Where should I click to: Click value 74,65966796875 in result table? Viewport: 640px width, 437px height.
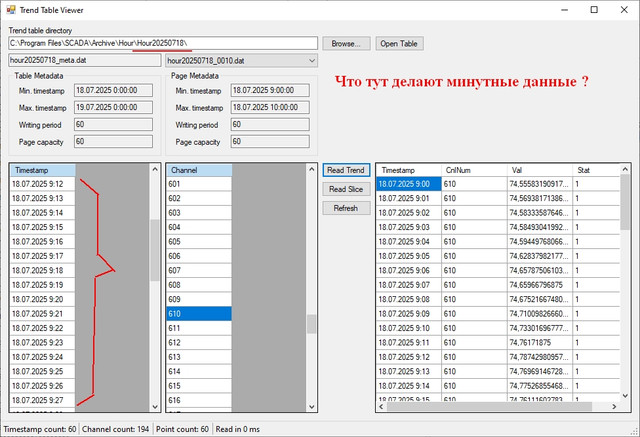coord(540,285)
